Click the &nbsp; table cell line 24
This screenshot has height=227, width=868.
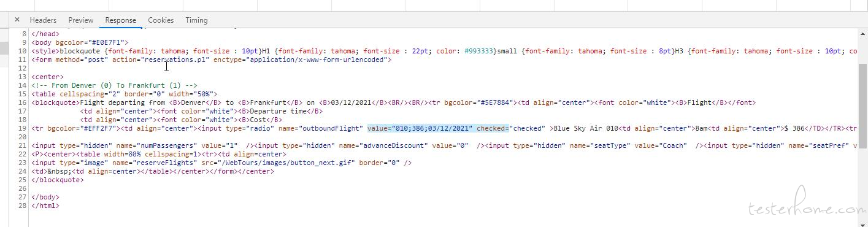pos(153,172)
